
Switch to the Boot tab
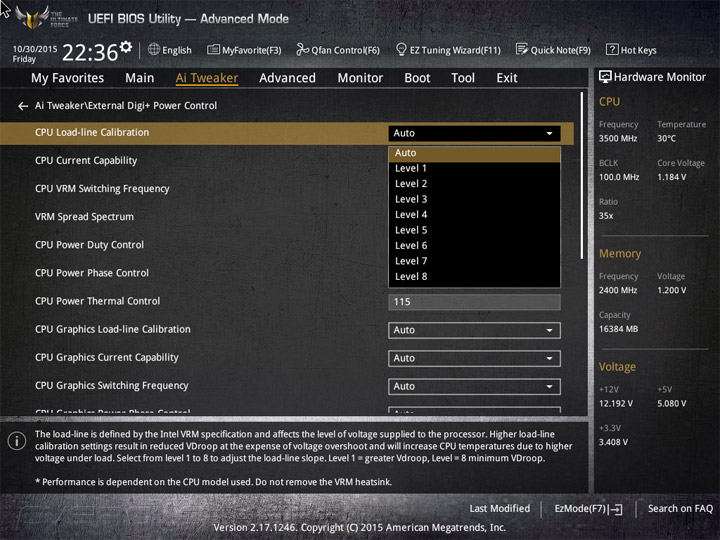tap(417, 78)
